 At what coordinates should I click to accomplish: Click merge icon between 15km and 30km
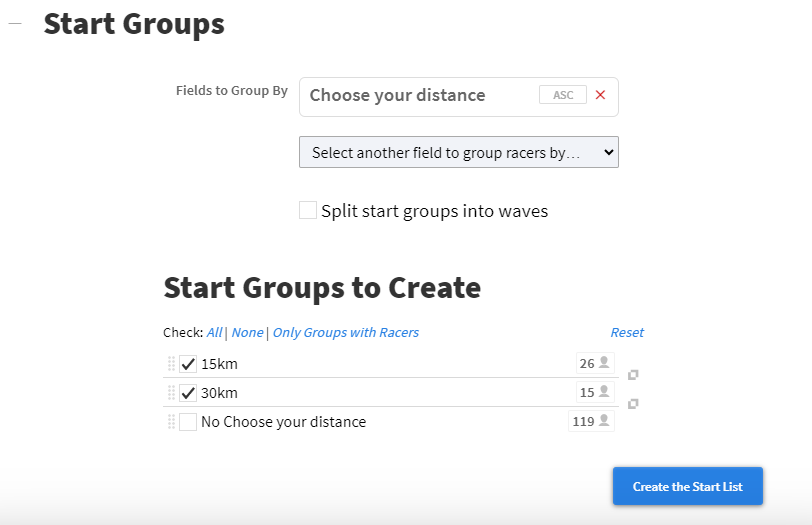pyautogui.click(x=633, y=375)
